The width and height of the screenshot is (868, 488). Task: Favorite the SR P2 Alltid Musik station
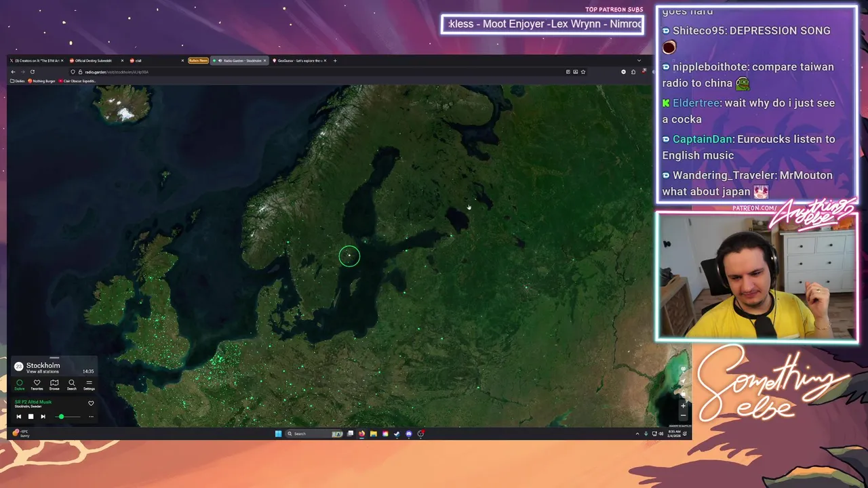click(x=91, y=403)
